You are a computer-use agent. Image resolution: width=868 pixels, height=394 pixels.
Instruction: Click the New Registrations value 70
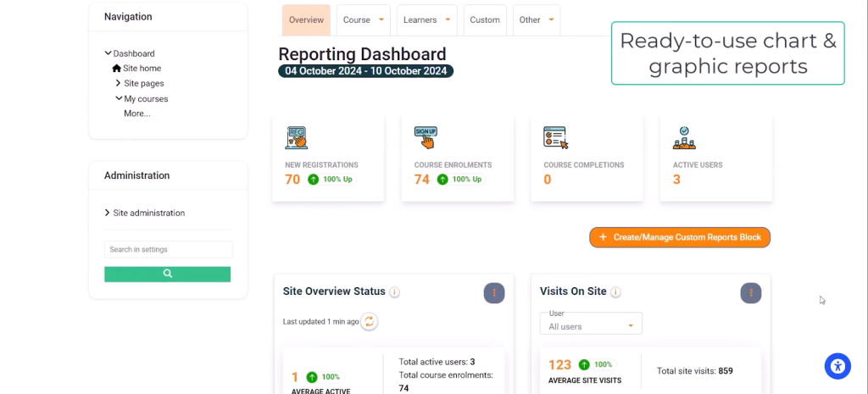(x=292, y=180)
